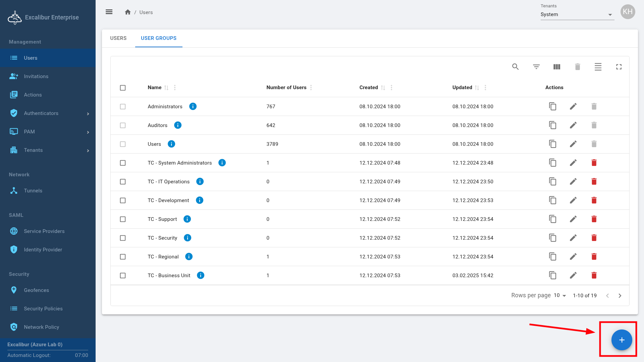This screenshot has width=644, height=362.
Task: Toggle the select all rows checkbox
Action: (x=123, y=88)
